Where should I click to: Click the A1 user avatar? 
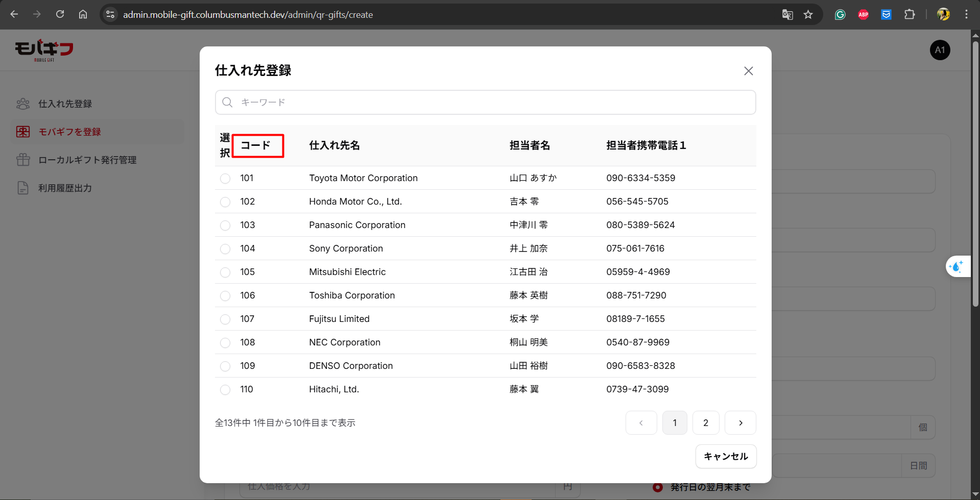pyautogui.click(x=940, y=50)
